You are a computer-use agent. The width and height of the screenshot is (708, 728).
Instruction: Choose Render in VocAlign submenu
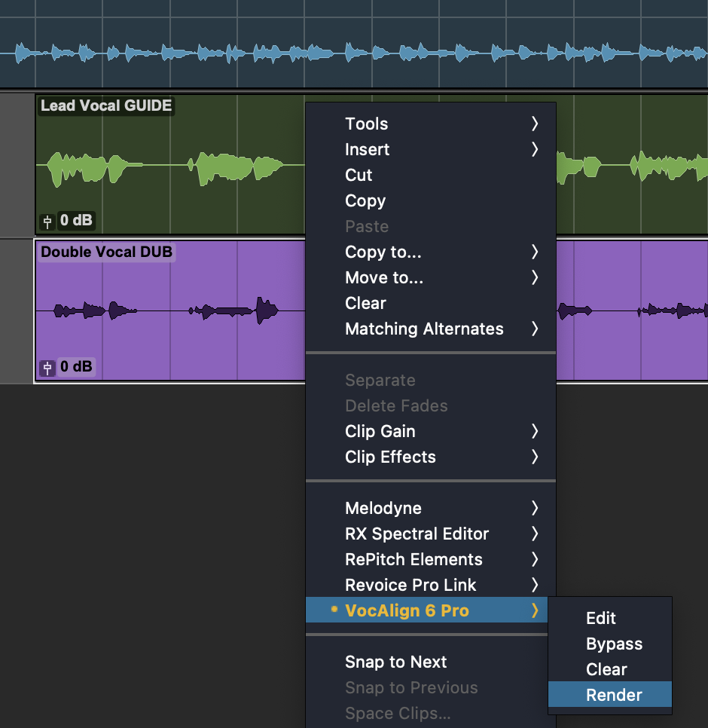(x=614, y=695)
